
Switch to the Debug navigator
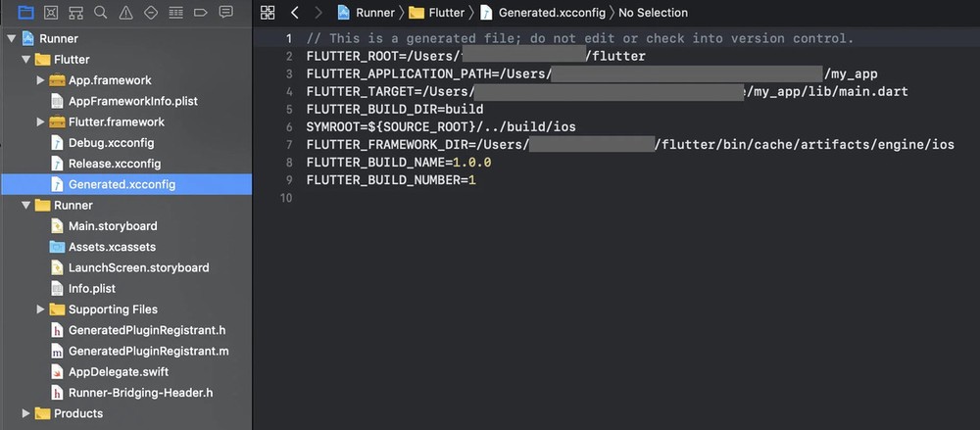coord(175,13)
